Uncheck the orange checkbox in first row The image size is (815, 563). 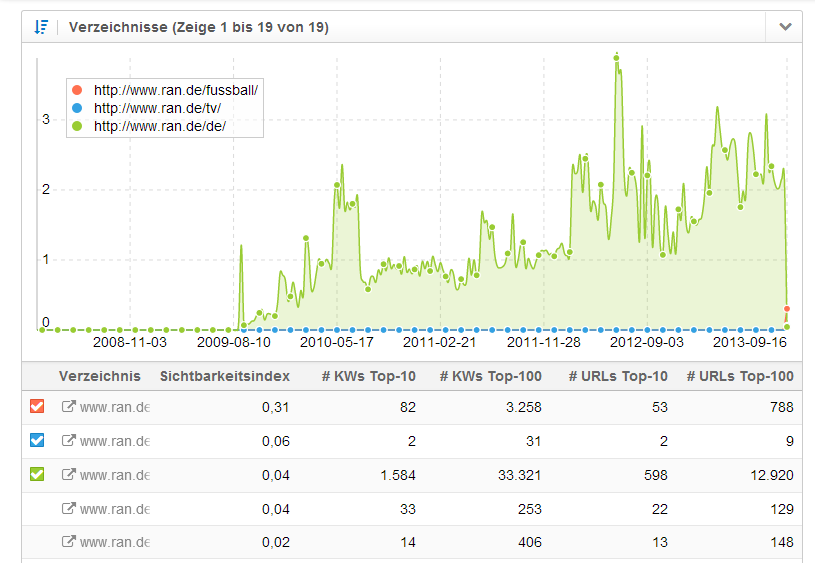point(37,407)
